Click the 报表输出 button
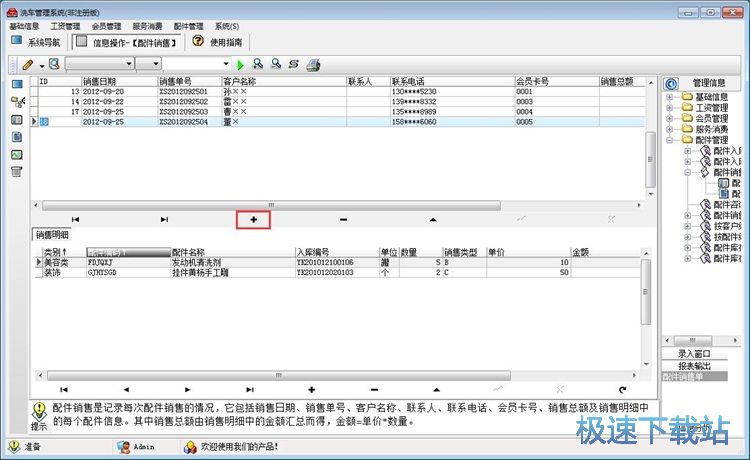The width and height of the screenshot is (750, 460). pyautogui.click(x=694, y=366)
